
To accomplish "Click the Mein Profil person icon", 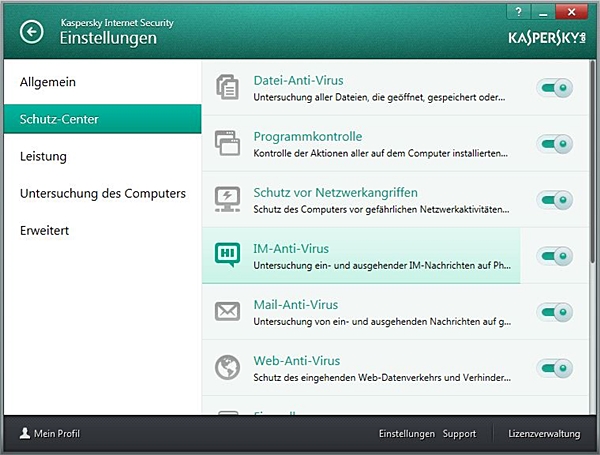I will tap(25, 433).
